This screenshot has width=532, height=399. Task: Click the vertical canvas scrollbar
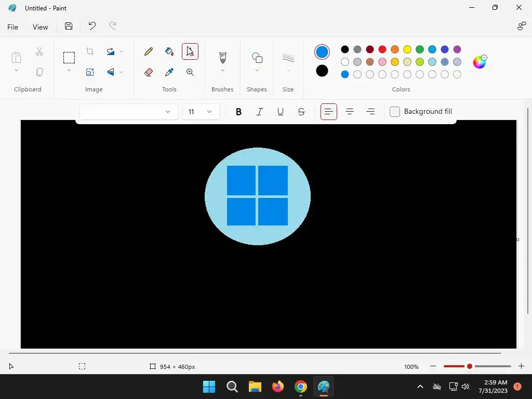[528, 211]
